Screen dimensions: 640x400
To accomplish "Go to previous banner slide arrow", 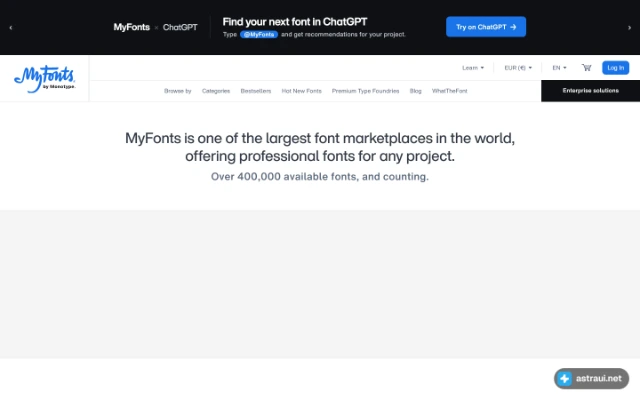I will point(11,28).
